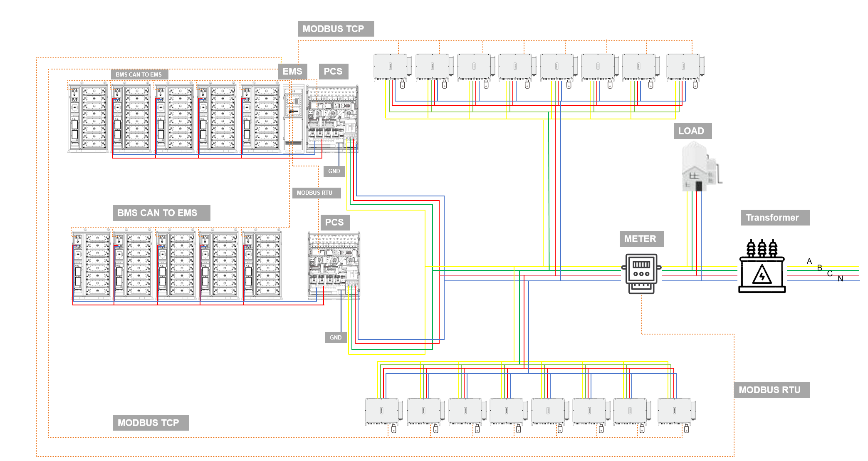
Task: Click the GND label under the lower PCS
Action: tap(336, 337)
